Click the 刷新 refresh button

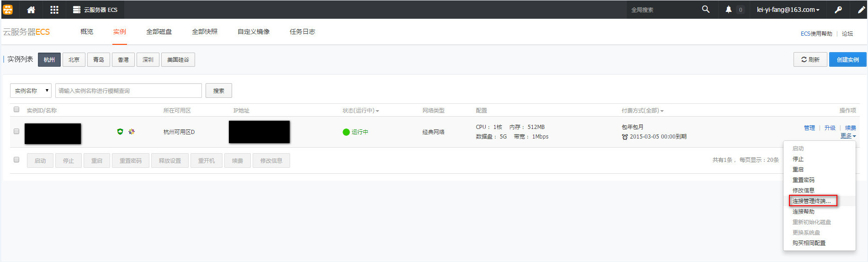click(810, 59)
